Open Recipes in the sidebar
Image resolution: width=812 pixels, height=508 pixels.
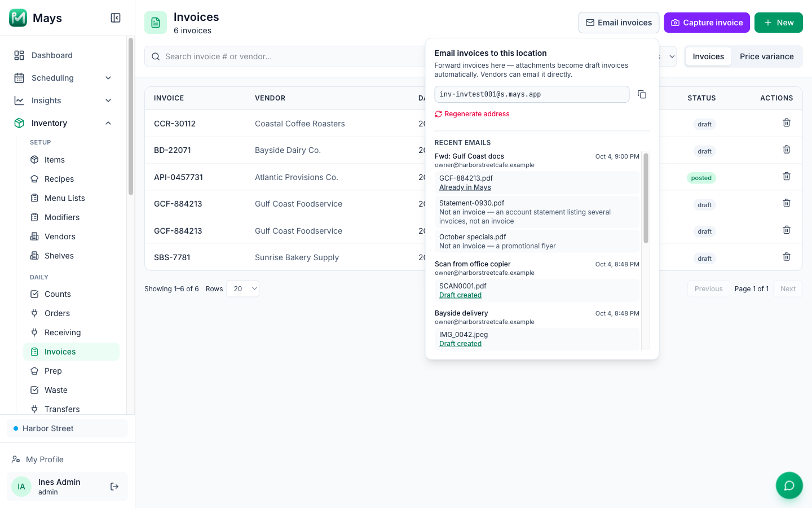coord(71,179)
